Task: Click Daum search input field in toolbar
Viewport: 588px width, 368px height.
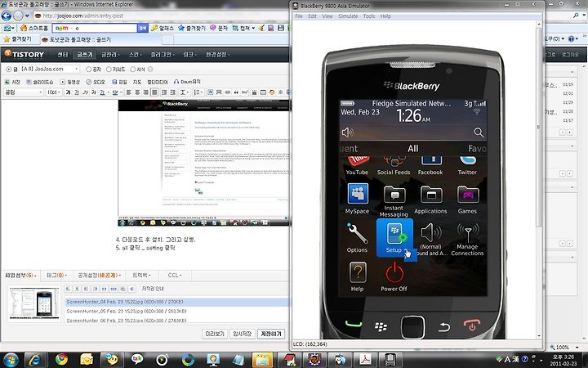Action: pyautogui.click(x=95, y=28)
